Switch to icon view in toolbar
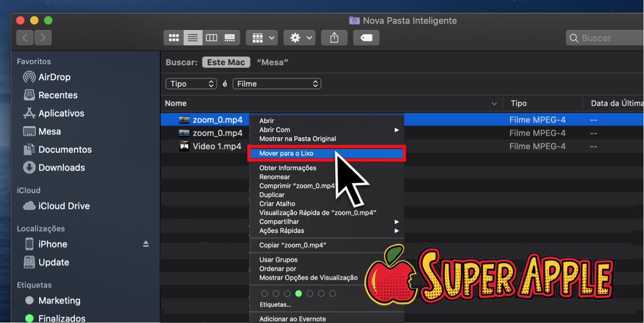 tap(174, 38)
